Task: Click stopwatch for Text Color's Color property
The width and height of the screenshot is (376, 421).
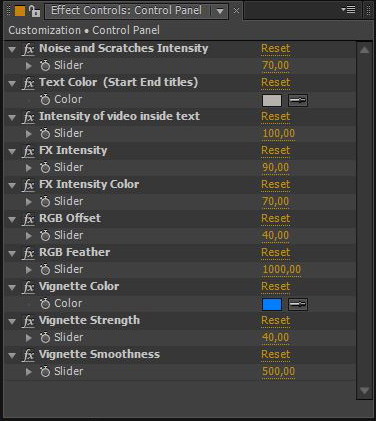Action: coord(45,100)
